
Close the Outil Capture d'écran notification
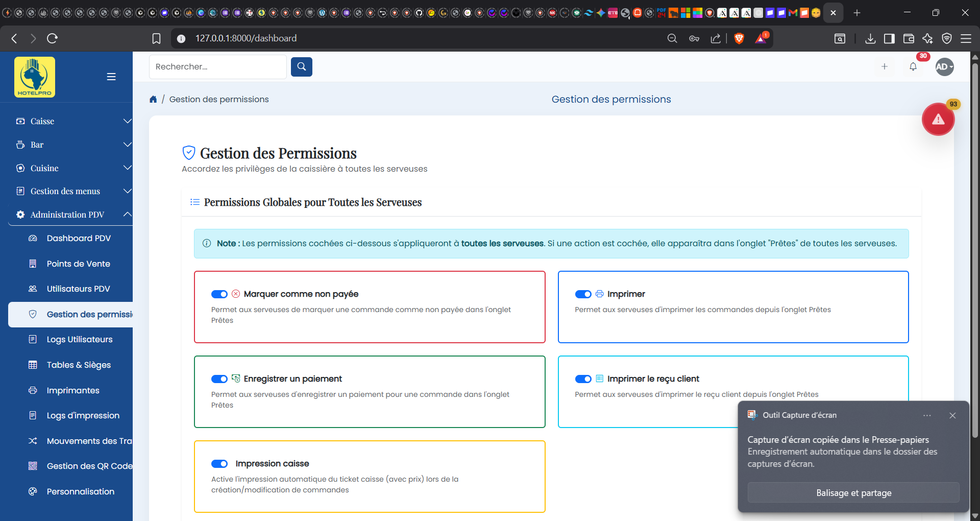(952, 415)
